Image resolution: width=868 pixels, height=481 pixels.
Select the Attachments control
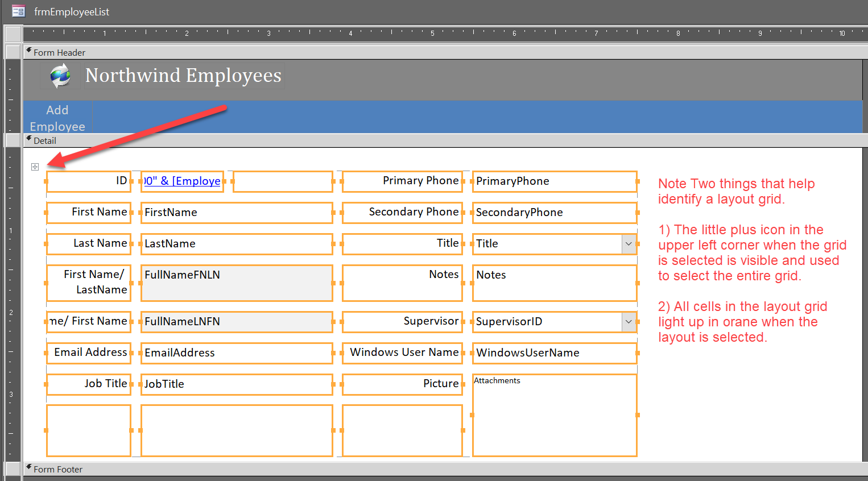pos(555,415)
